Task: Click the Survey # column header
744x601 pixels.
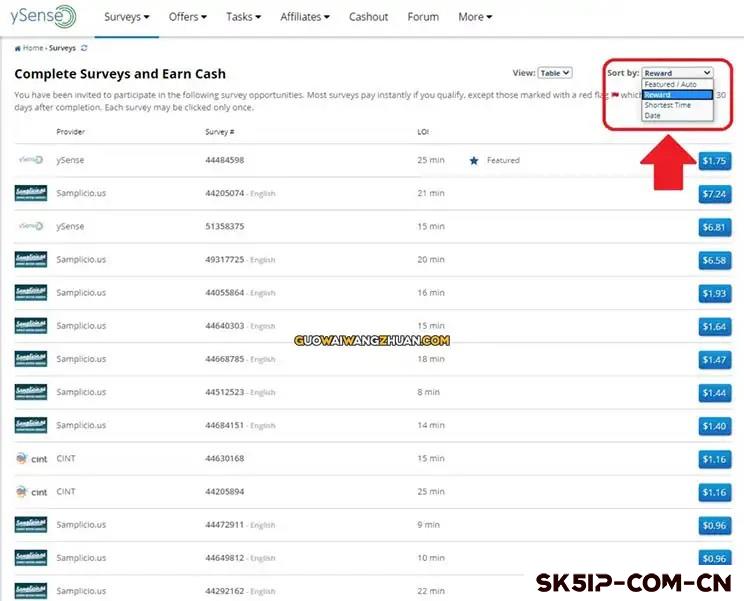Action: 220,132
